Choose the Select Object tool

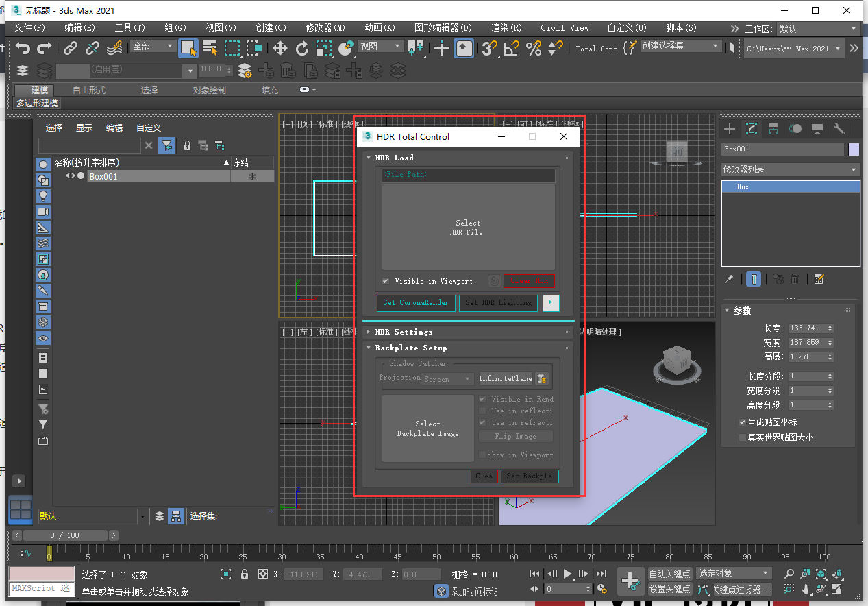(x=188, y=48)
